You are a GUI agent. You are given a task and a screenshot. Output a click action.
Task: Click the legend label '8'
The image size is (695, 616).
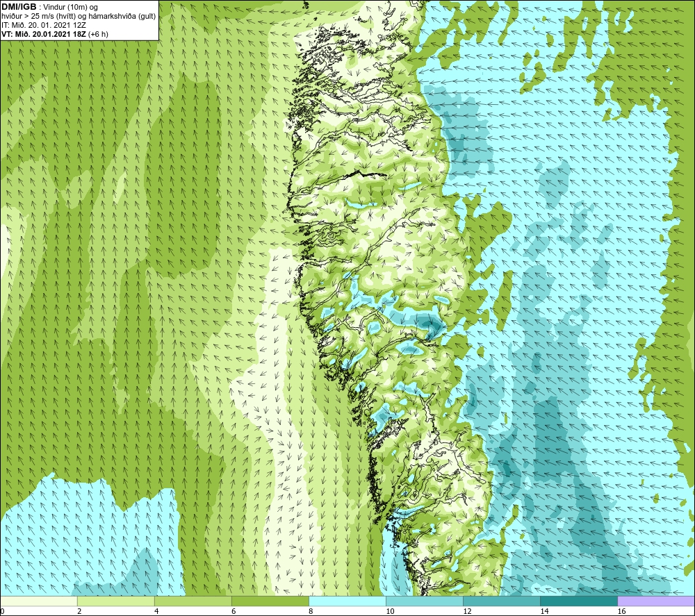tap(311, 611)
